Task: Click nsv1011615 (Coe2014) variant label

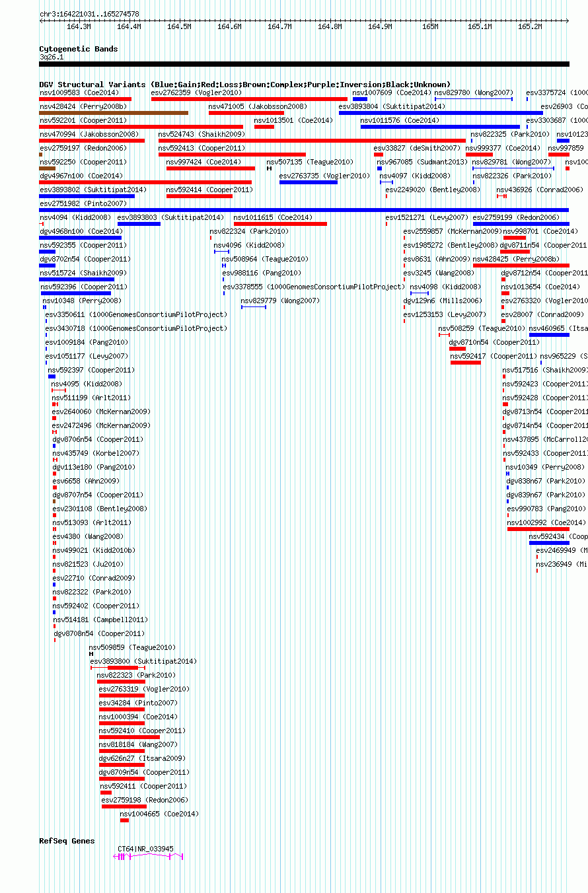Action: pos(273,217)
